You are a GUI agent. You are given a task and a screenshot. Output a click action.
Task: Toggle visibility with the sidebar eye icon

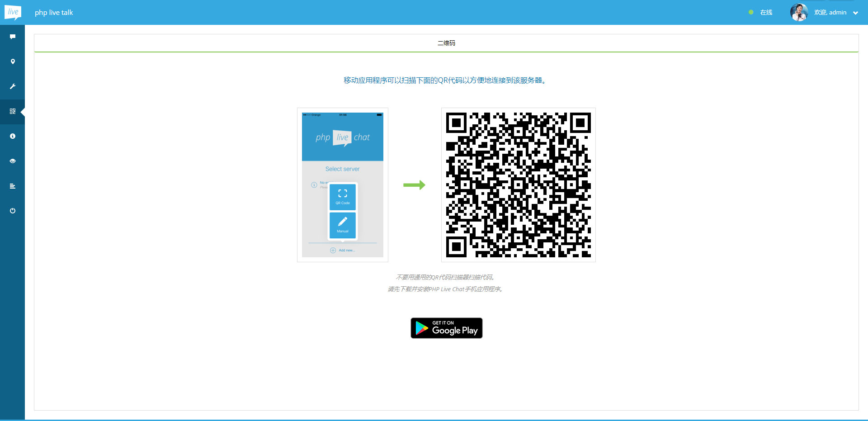click(x=12, y=161)
